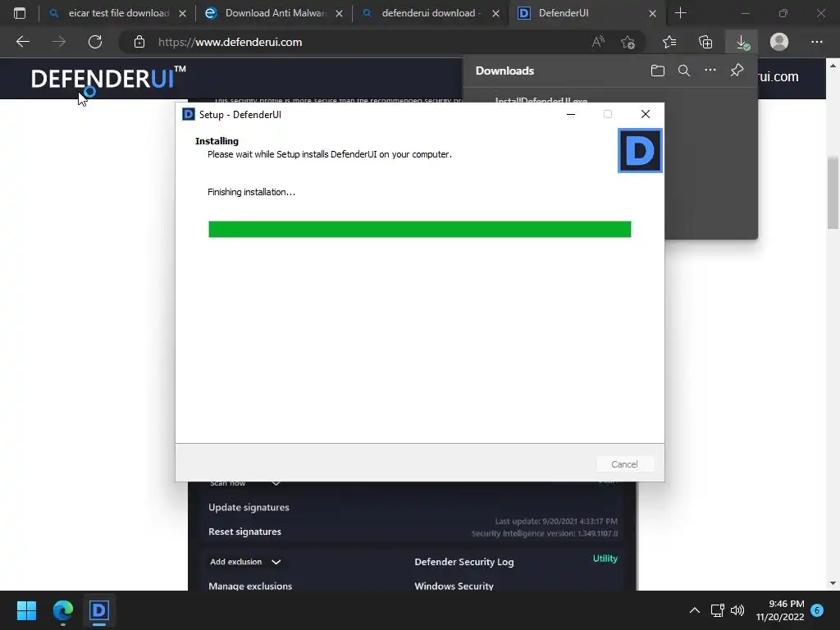This screenshot has height=630, width=840.
Task: Open the notification count badge
Action: pyautogui.click(x=817, y=610)
